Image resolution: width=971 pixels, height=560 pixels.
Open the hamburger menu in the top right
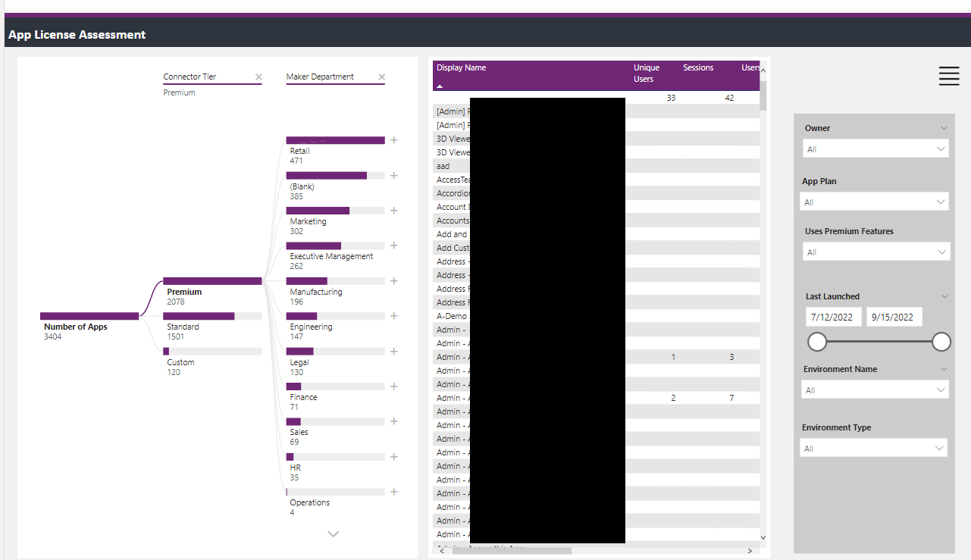(x=948, y=76)
